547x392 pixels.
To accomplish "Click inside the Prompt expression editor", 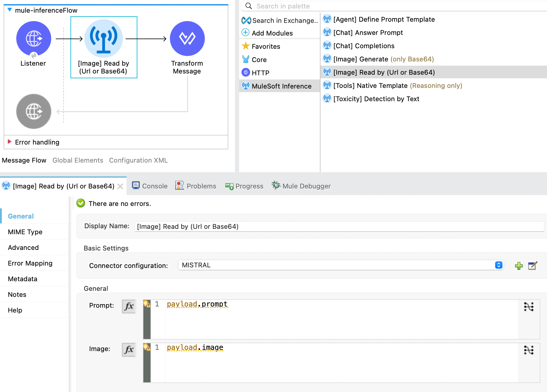I will [x=342, y=319].
